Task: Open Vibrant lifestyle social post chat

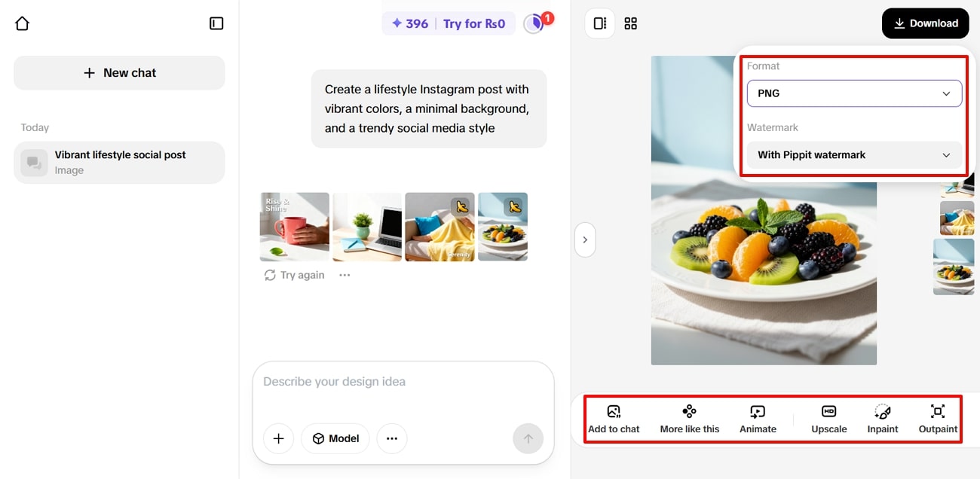Action: click(119, 162)
